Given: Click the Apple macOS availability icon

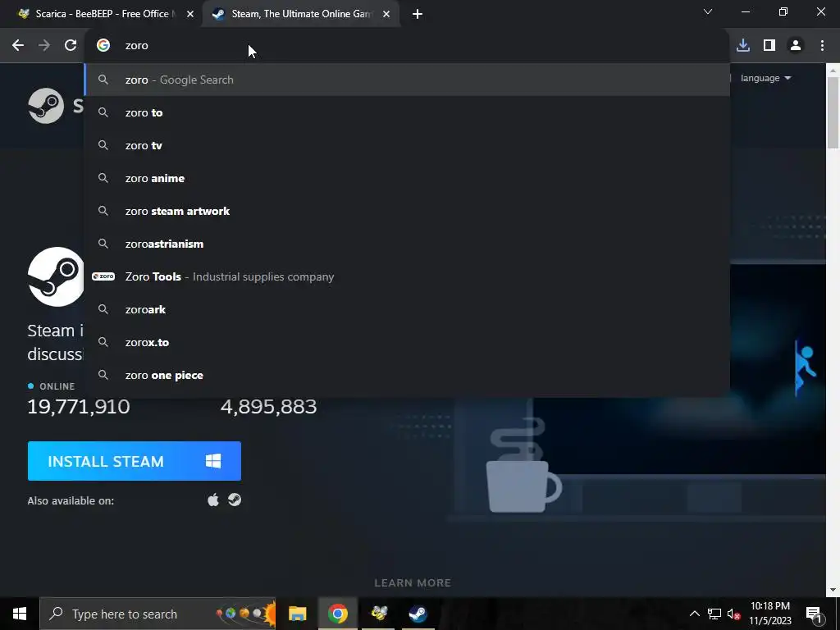Looking at the screenshot, I should click(213, 500).
